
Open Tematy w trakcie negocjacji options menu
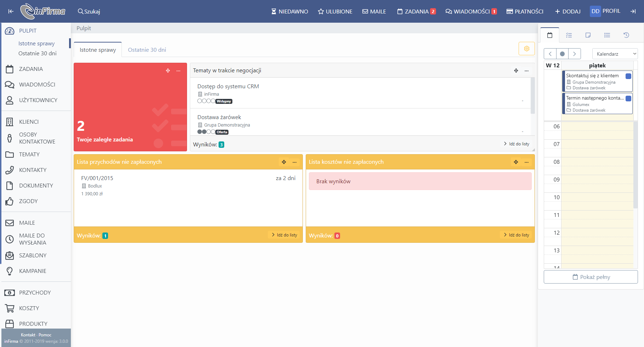[527, 71]
